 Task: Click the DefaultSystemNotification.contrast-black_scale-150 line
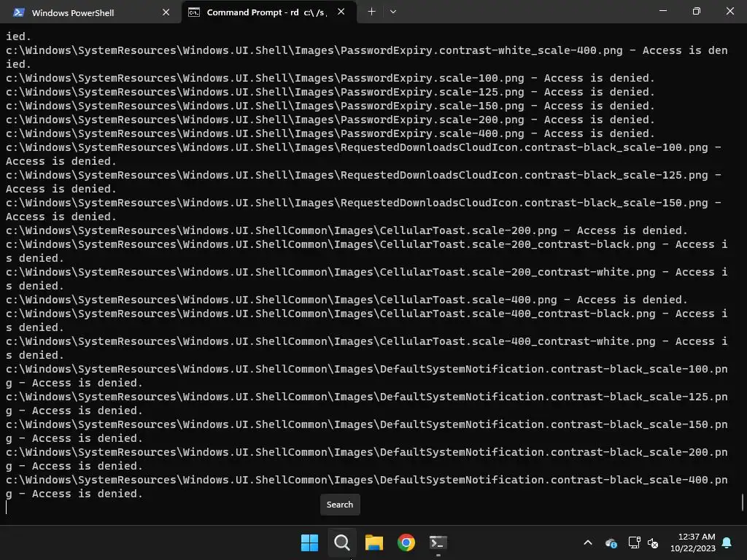[x=367, y=431]
